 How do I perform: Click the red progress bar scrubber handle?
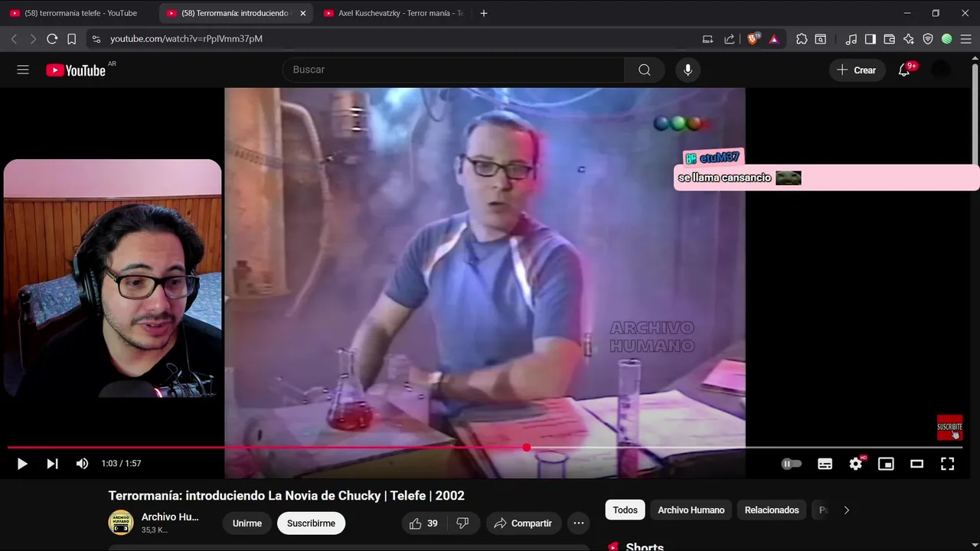click(527, 448)
